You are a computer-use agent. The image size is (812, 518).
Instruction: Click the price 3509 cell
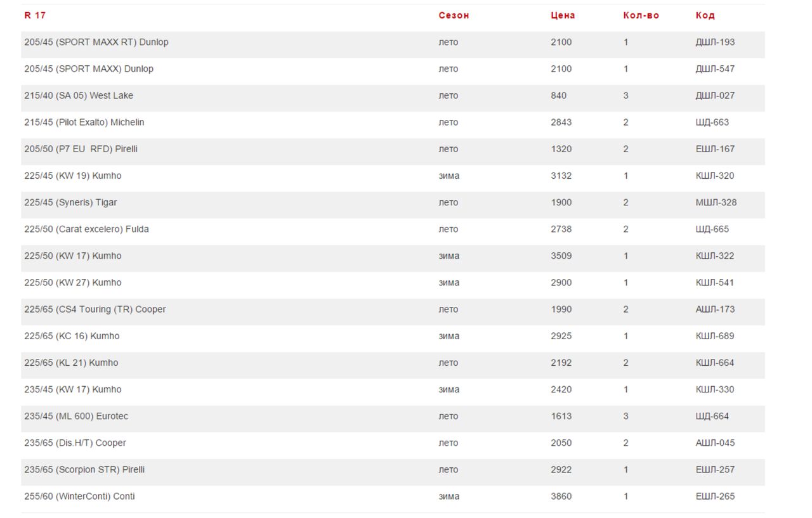point(561,256)
